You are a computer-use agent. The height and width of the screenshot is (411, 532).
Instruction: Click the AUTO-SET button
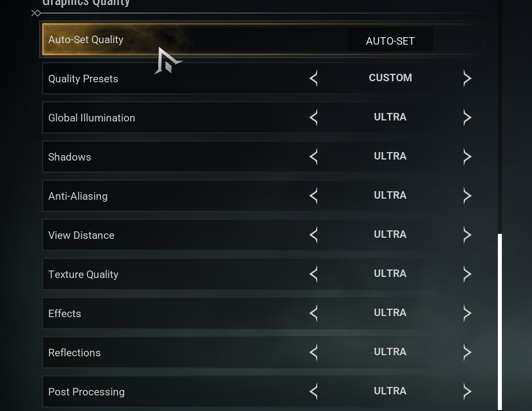click(x=390, y=41)
